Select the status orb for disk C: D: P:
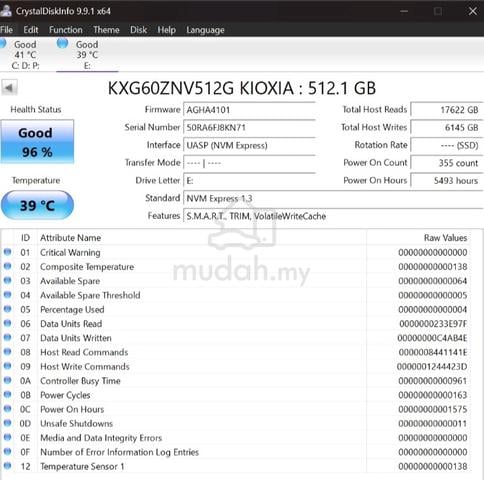The image size is (484, 480). 3,43
